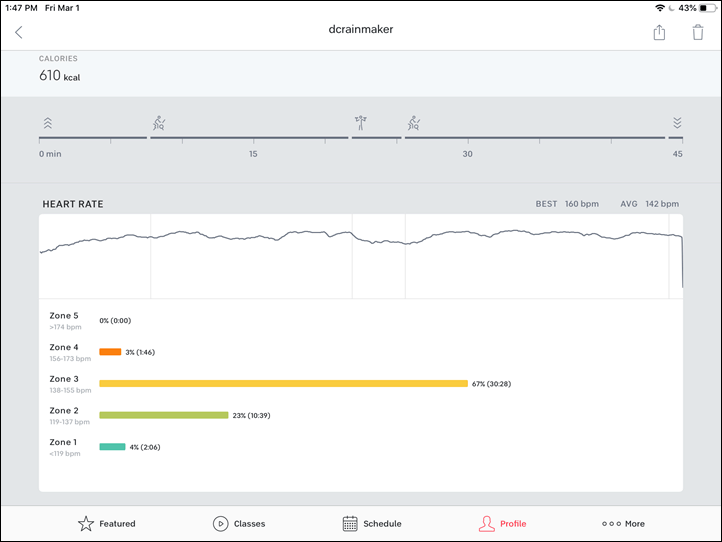Viewport: 722px width, 542px height.
Task: Open the Featured tab
Action: pyautogui.click(x=106, y=524)
